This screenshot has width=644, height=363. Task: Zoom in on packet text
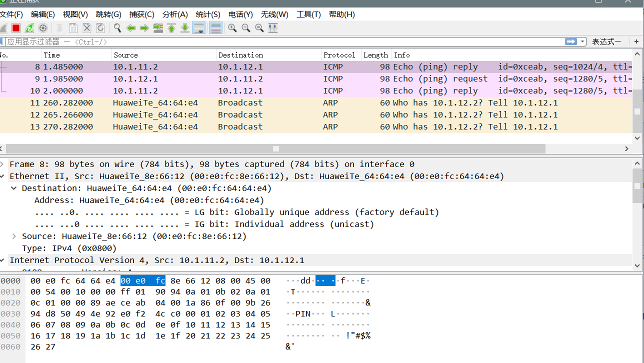click(232, 28)
